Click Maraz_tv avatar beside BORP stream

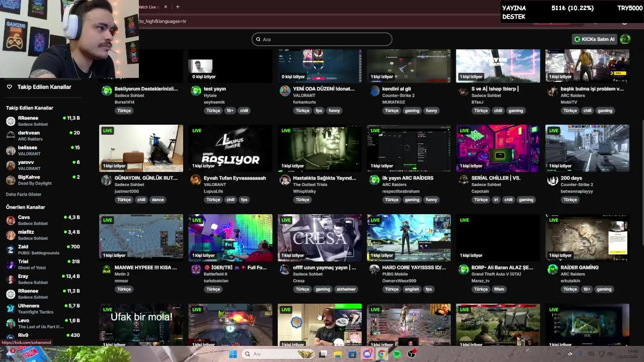tap(463, 269)
